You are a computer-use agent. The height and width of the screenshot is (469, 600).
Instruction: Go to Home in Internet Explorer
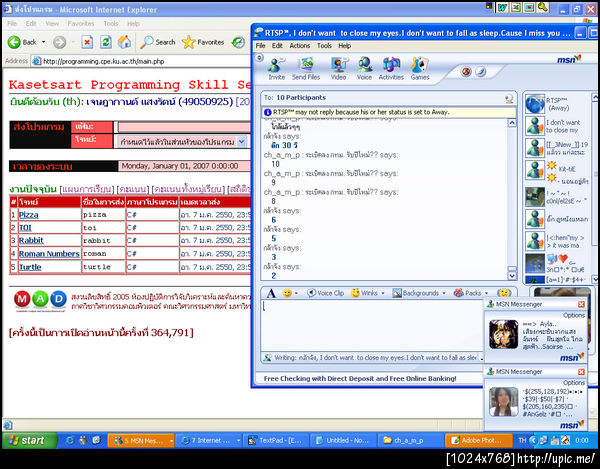pyautogui.click(x=124, y=42)
